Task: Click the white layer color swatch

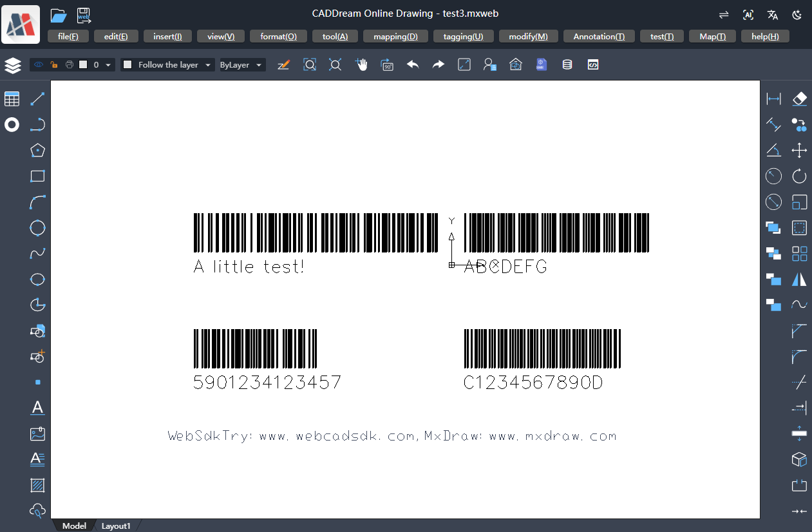Action: [x=83, y=65]
